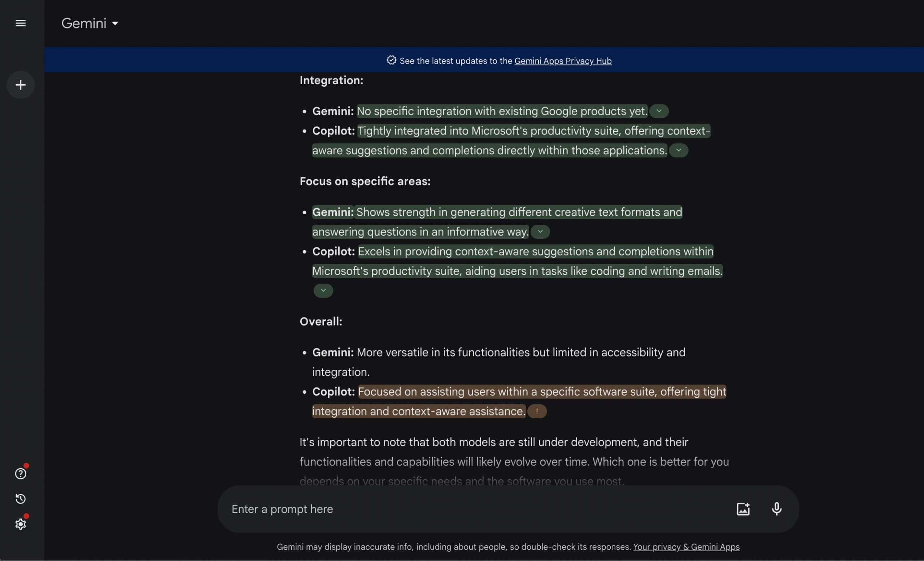Viewport: 924px width, 561px height.
Task: Click banner text "See the latest updates to the"
Action: click(x=456, y=61)
